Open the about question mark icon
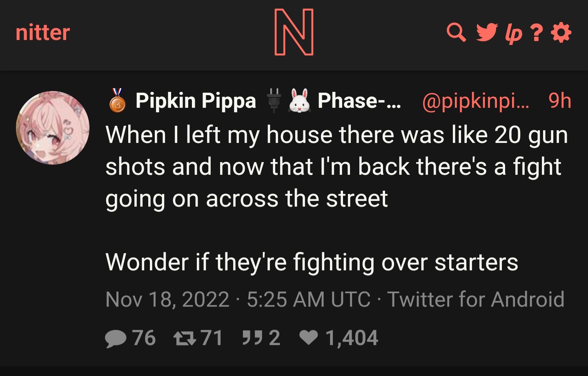Screen dimensions: 588x376 coord(537,33)
